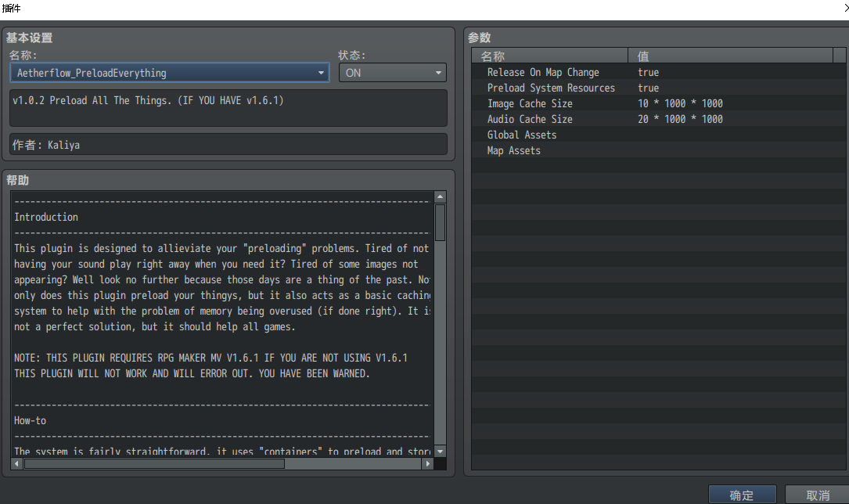Open the status ON dropdown
The width and height of the screenshot is (849, 504).
point(393,73)
